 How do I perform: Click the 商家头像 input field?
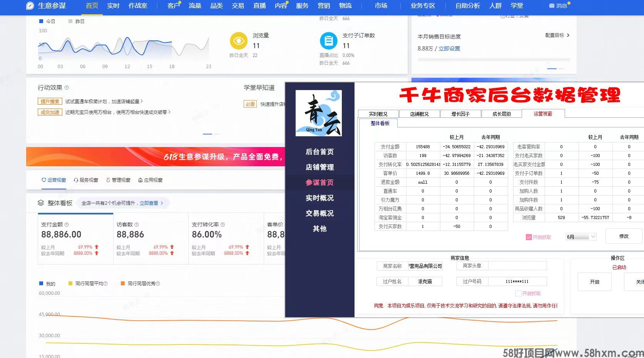pos(517,266)
